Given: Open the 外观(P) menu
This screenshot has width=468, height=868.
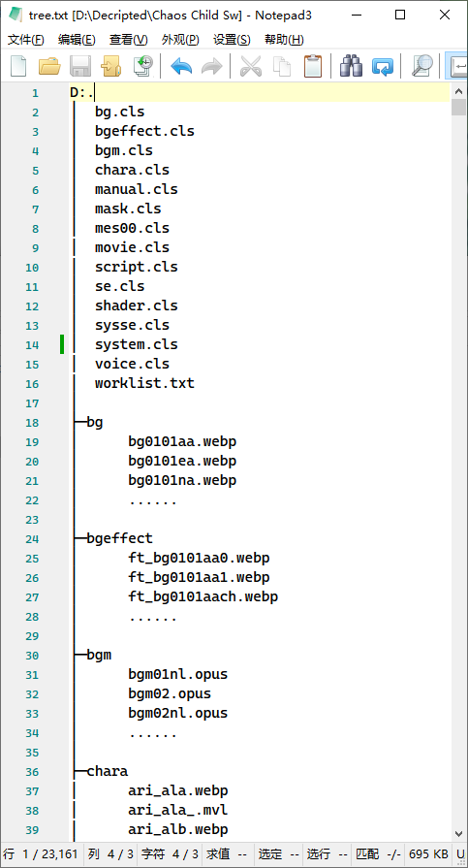Looking at the screenshot, I should pos(180,40).
